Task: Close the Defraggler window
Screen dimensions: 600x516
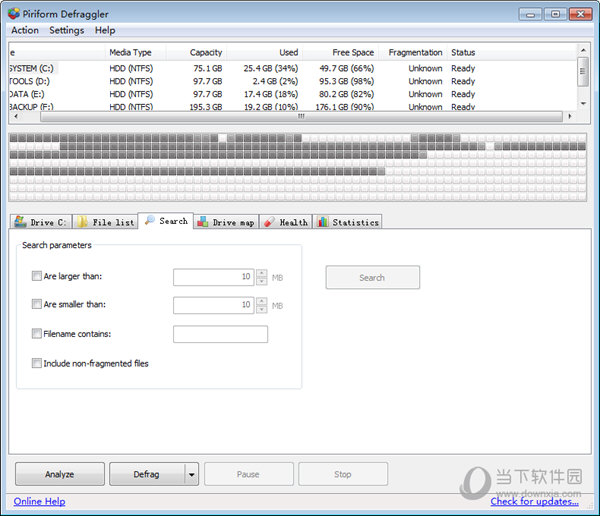Action: (x=580, y=14)
